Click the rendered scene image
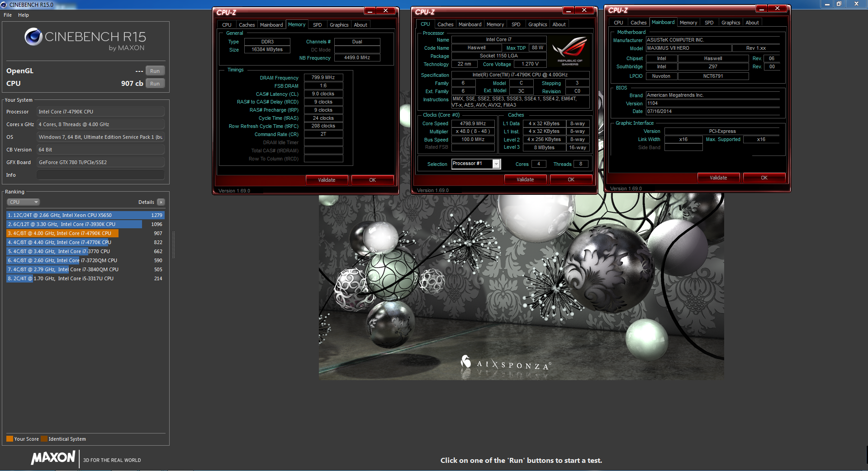This screenshot has width=868, height=471. point(521,287)
